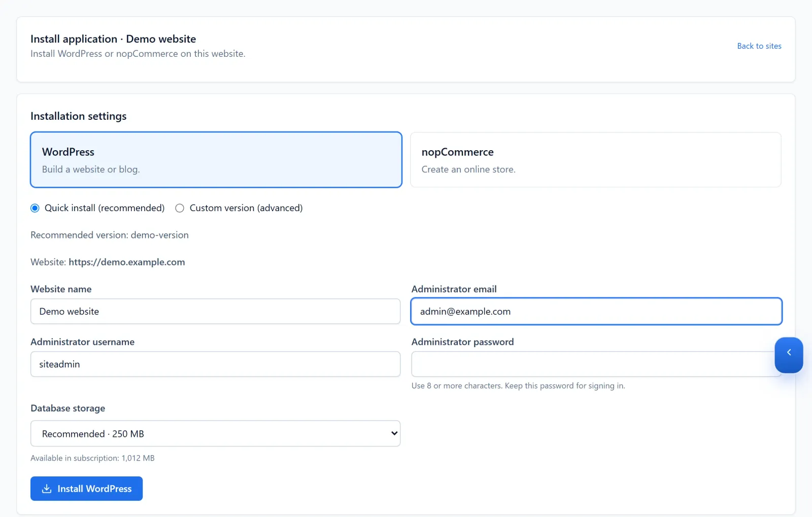Select Quick install (recommended) radio
The height and width of the screenshot is (517, 812).
pyautogui.click(x=35, y=208)
